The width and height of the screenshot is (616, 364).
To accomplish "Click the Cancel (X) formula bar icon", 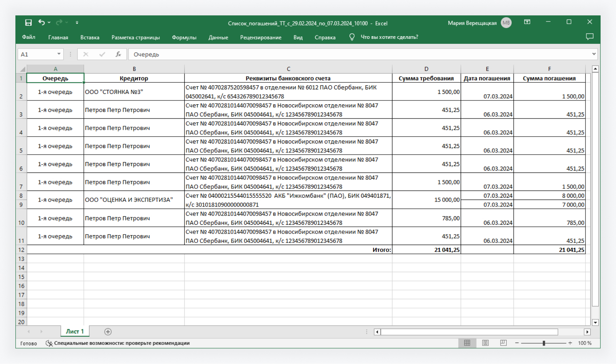I will 85,54.
